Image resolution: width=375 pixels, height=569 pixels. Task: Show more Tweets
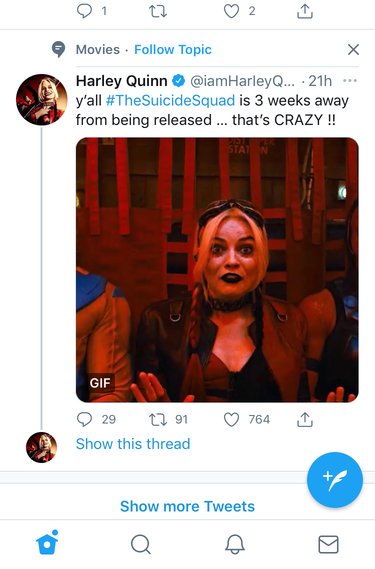pos(187,506)
